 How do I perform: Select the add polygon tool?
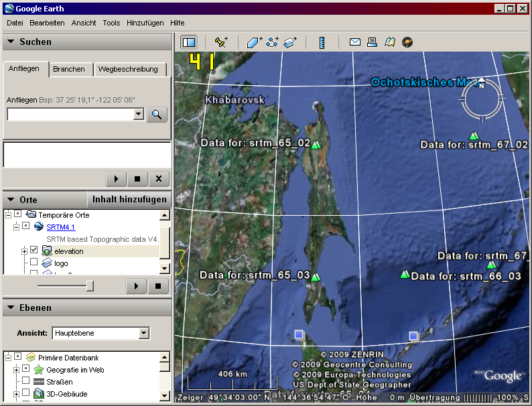255,42
